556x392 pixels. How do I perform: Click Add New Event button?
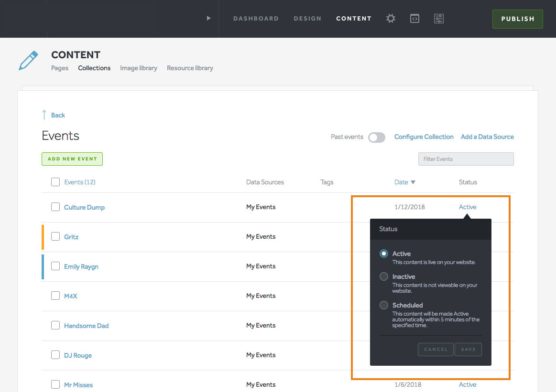point(72,159)
